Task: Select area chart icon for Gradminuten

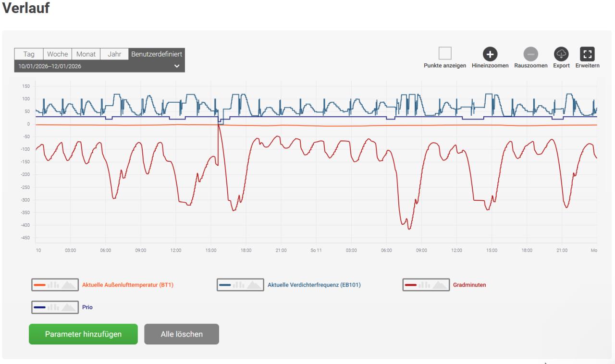Action: point(439,285)
